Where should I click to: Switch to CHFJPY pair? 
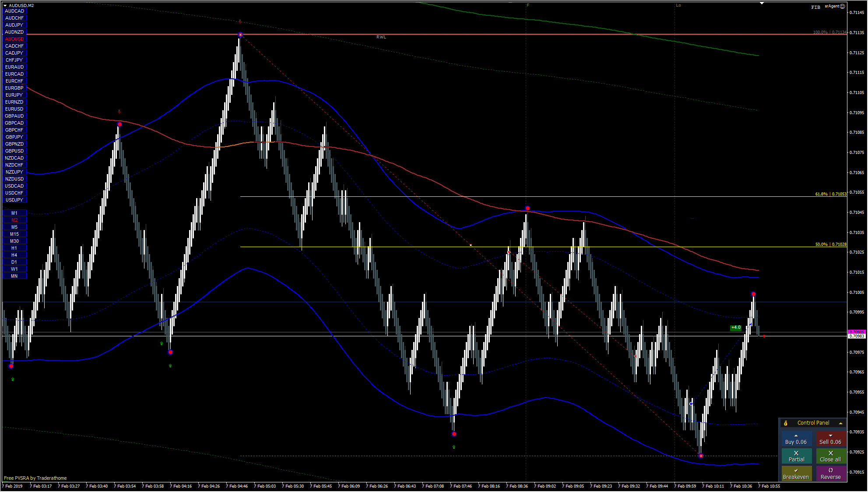[14, 60]
